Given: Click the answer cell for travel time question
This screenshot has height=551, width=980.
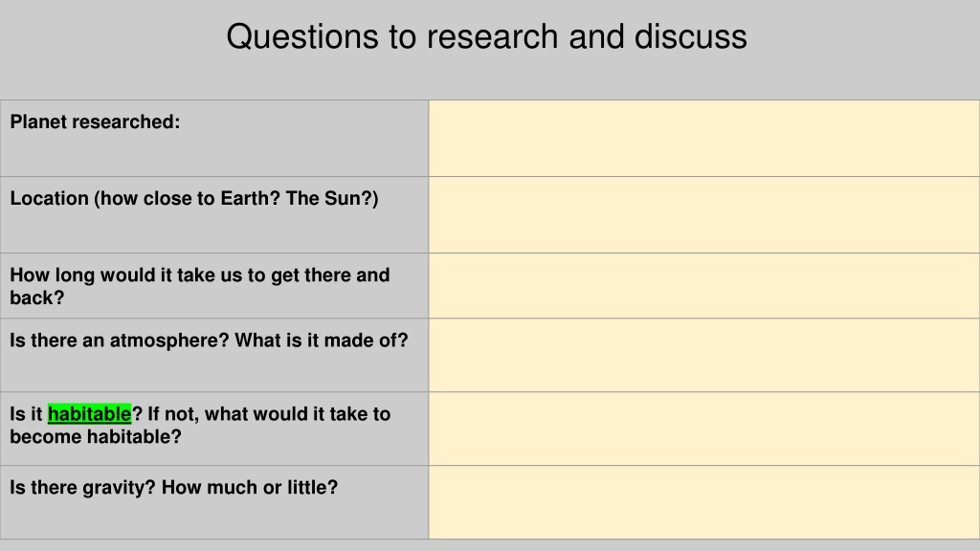Looking at the screenshot, I should click(703, 285).
